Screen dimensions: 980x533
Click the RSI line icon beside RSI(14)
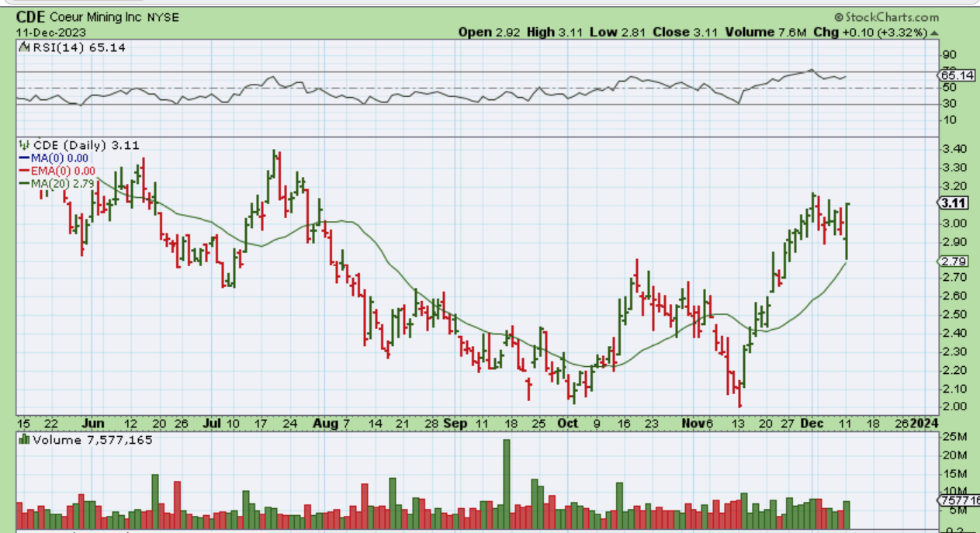click(x=25, y=47)
